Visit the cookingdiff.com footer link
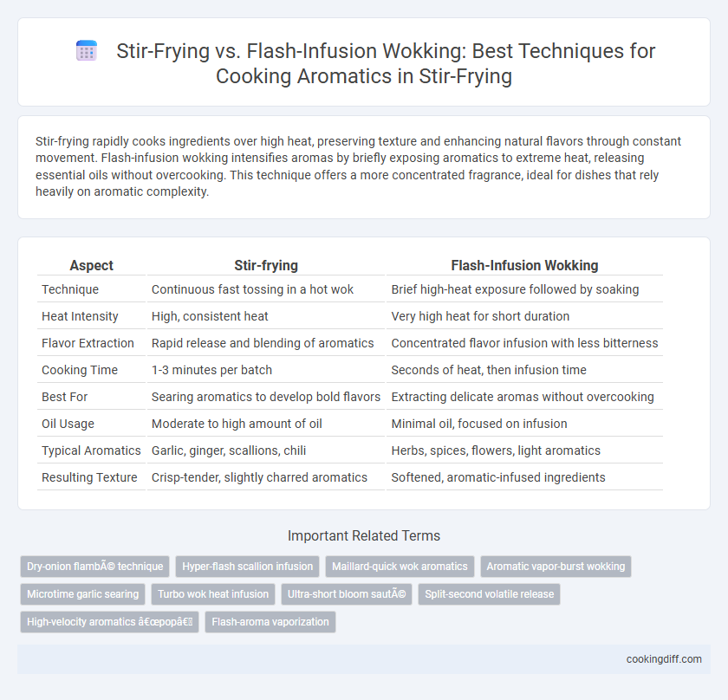This screenshot has height=700, width=728. pyautogui.click(x=664, y=659)
